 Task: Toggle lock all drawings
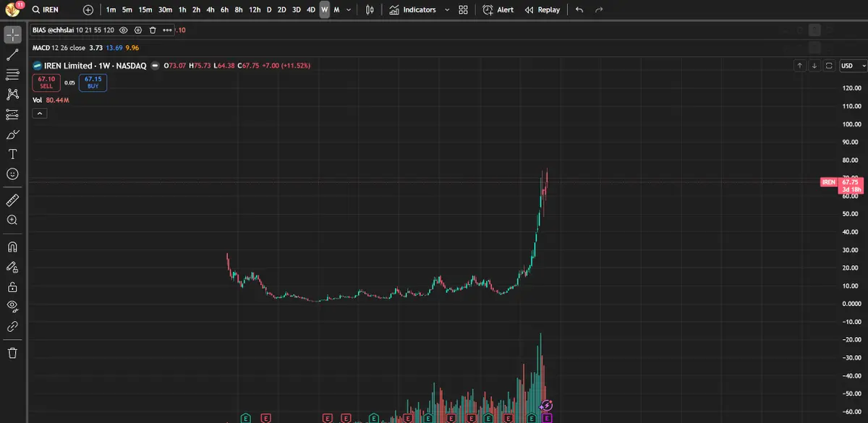pyautogui.click(x=12, y=287)
